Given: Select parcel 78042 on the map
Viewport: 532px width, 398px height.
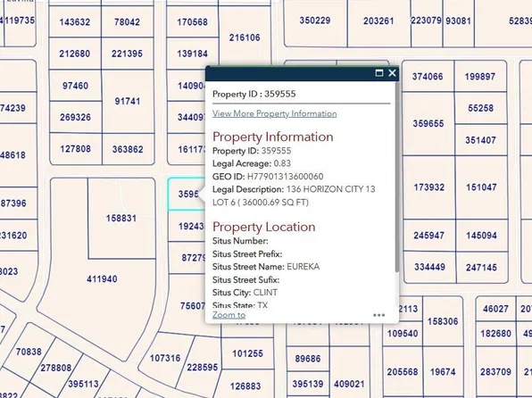Looking at the screenshot, I should point(127,22).
